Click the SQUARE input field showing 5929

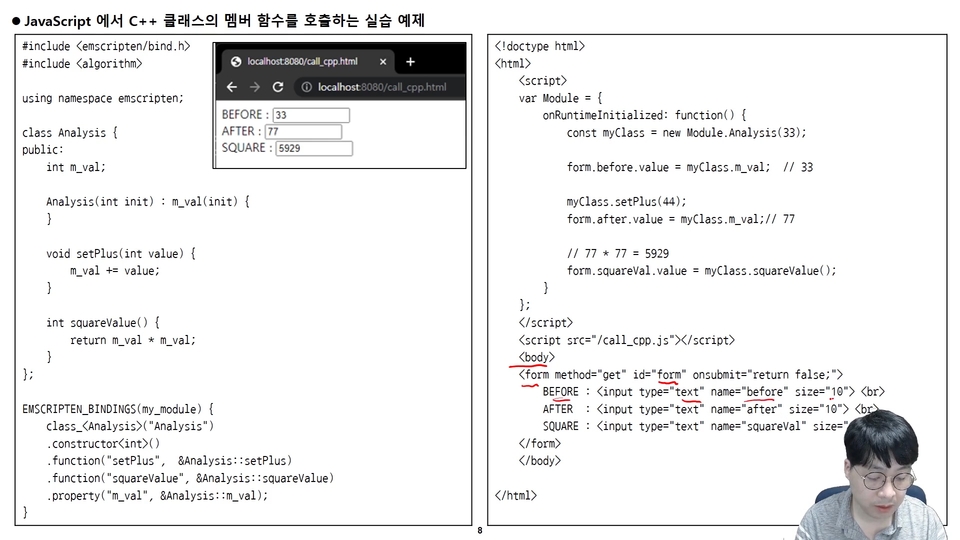click(314, 148)
